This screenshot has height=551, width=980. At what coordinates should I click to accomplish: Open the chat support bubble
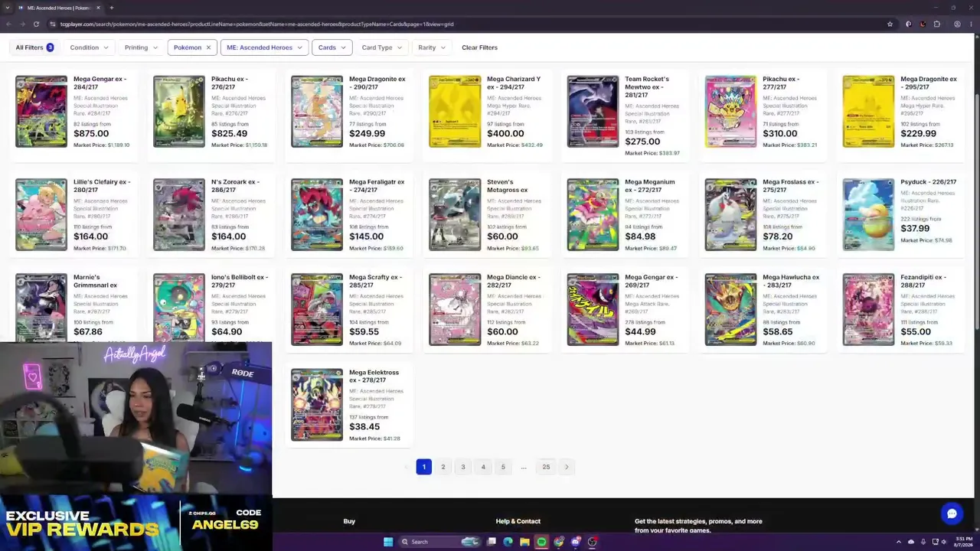click(x=952, y=514)
